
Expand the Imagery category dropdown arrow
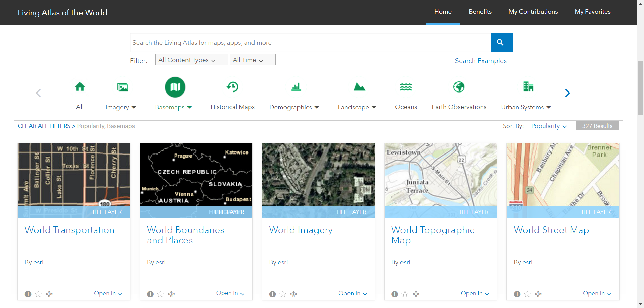pyautogui.click(x=134, y=107)
